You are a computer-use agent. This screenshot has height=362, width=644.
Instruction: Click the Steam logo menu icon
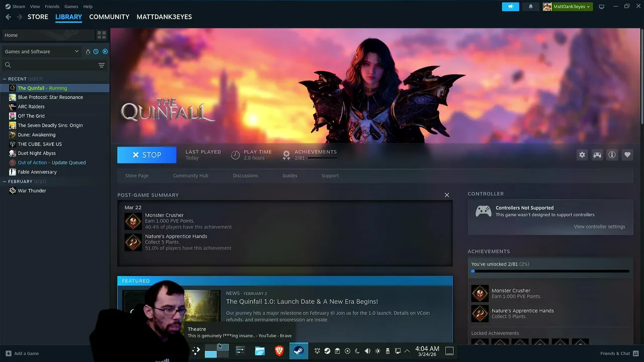pos(8,7)
